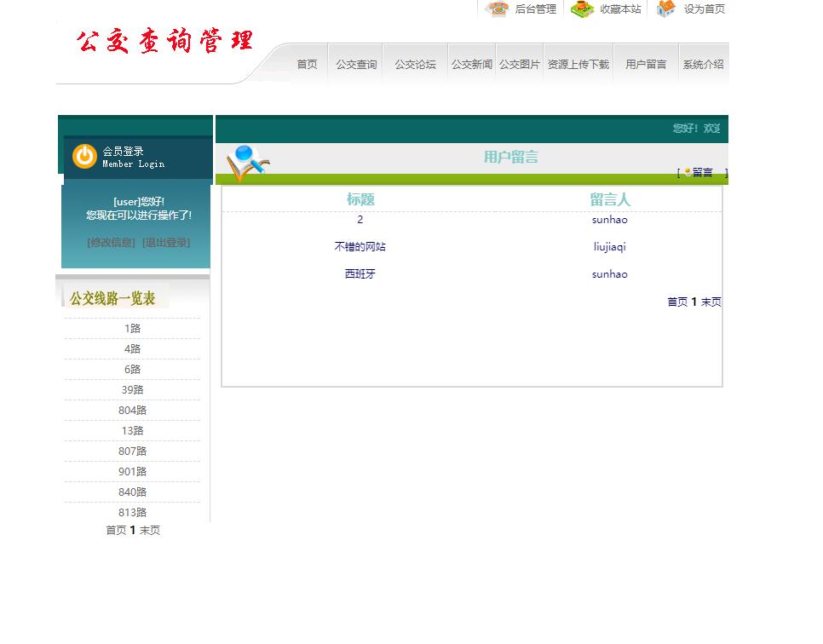The width and height of the screenshot is (823, 644).
Task: View the 西班牙 message entry
Action: 360,274
